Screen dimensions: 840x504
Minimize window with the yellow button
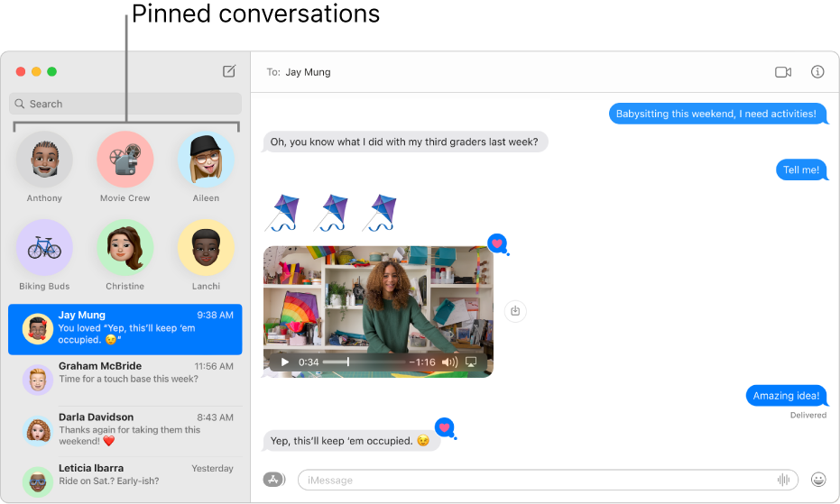(36, 72)
